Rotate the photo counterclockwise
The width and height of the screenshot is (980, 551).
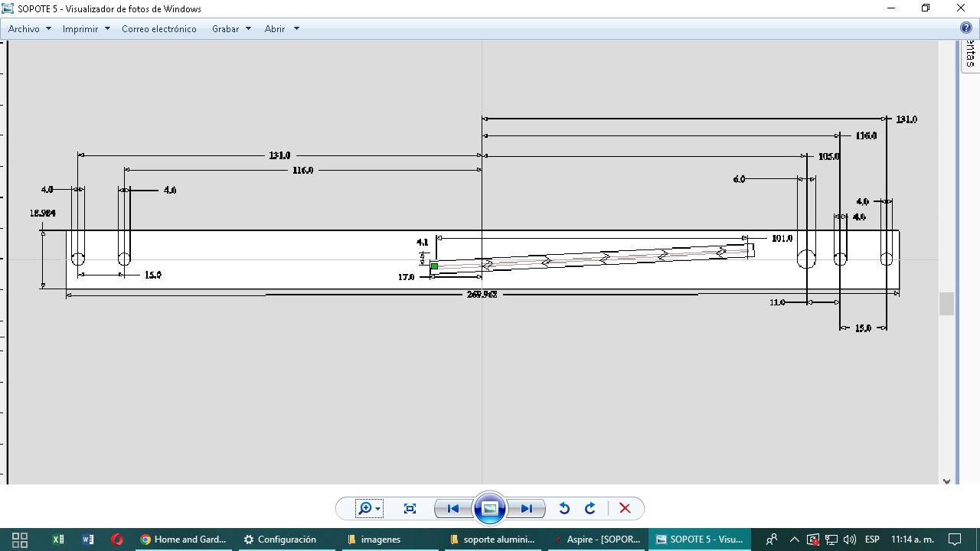pos(564,508)
